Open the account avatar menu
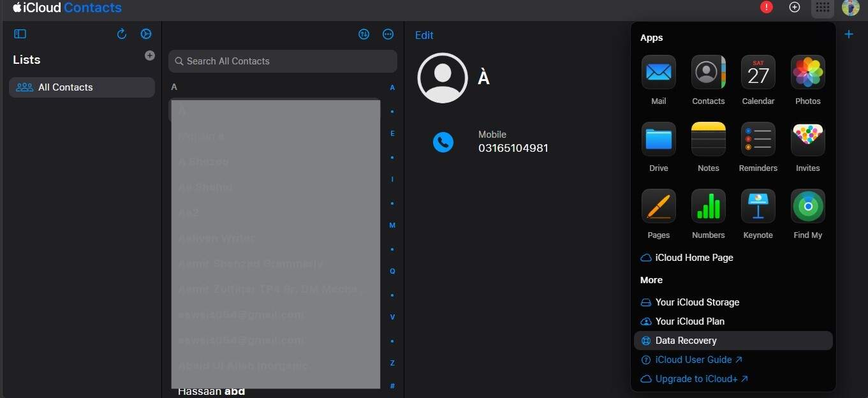This screenshot has height=398, width=868. click(851, 8)
